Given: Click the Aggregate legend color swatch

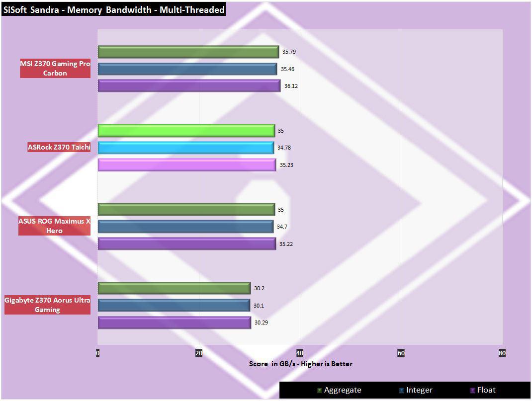Looking at the screenshot, I should coord(319,391).
